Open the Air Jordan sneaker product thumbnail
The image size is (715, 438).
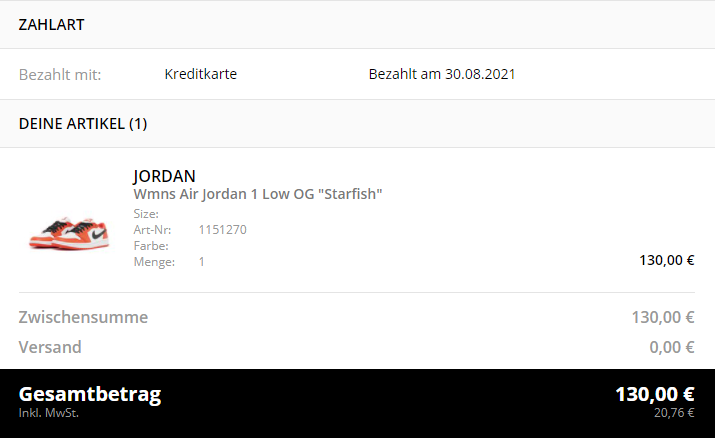click(69, 233)
